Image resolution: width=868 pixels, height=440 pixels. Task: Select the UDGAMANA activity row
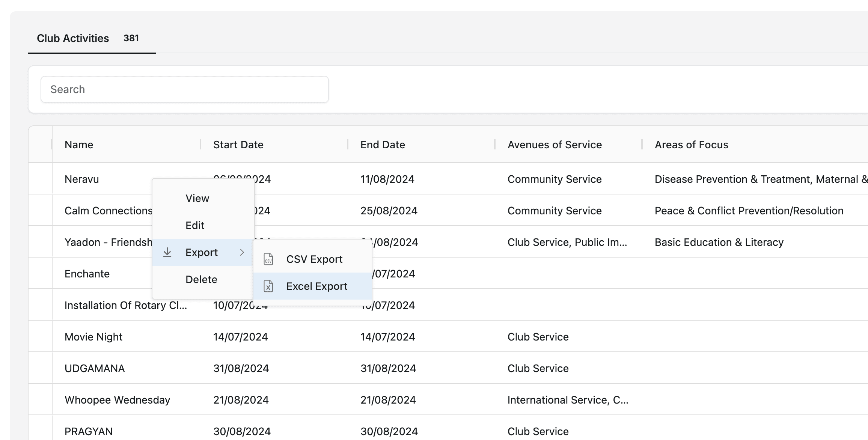[95, 368]
